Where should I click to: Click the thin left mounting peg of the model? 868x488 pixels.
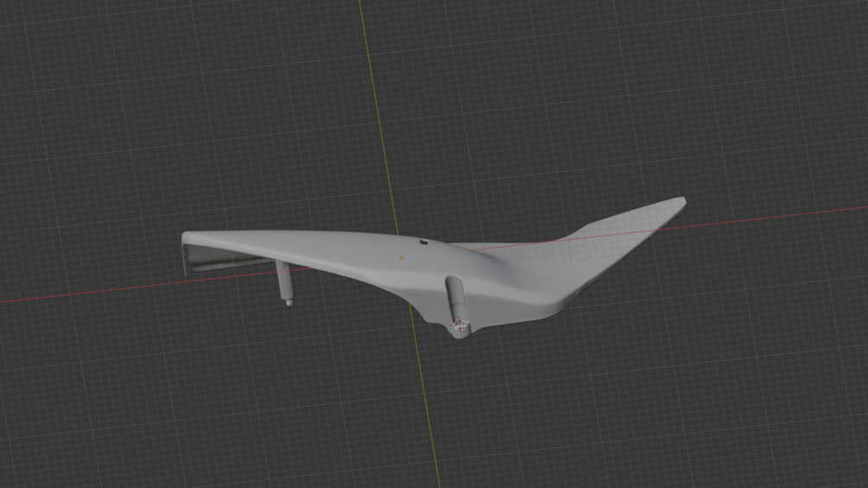pos(285,282)
